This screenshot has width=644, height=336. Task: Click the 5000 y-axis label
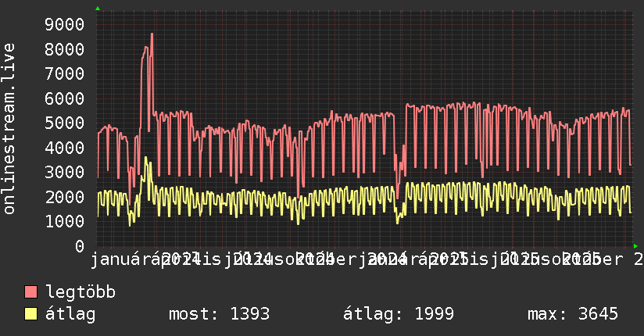tap(65, 123)
